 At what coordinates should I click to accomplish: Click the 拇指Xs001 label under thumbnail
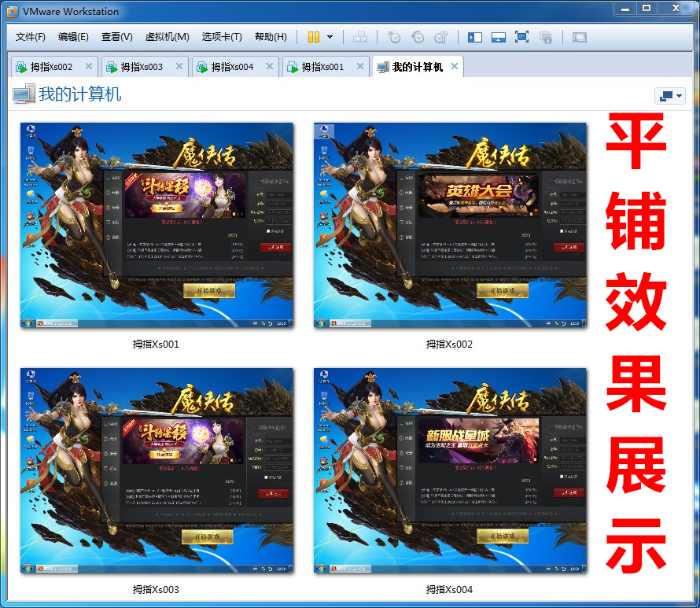[x=156, y=345]
